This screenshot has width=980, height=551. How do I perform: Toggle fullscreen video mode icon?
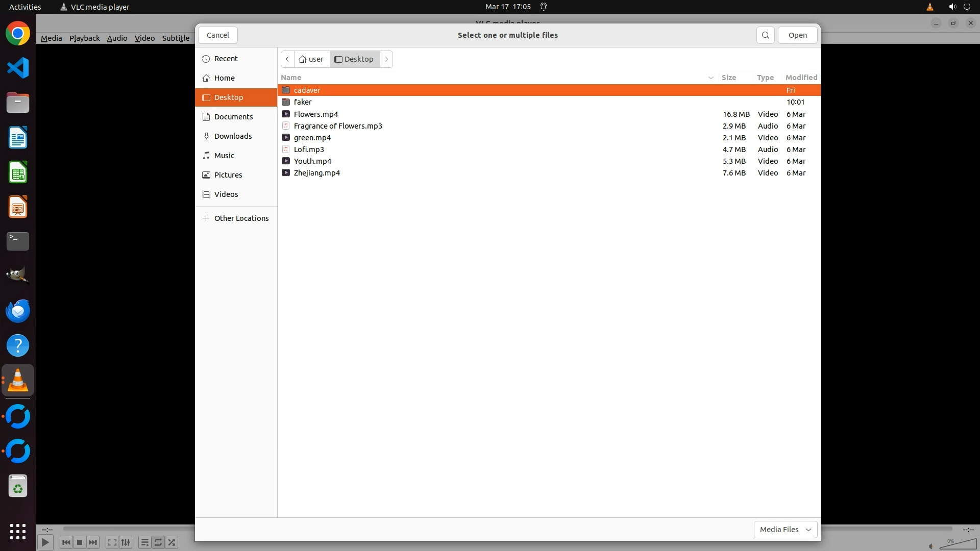pos(112,542)
